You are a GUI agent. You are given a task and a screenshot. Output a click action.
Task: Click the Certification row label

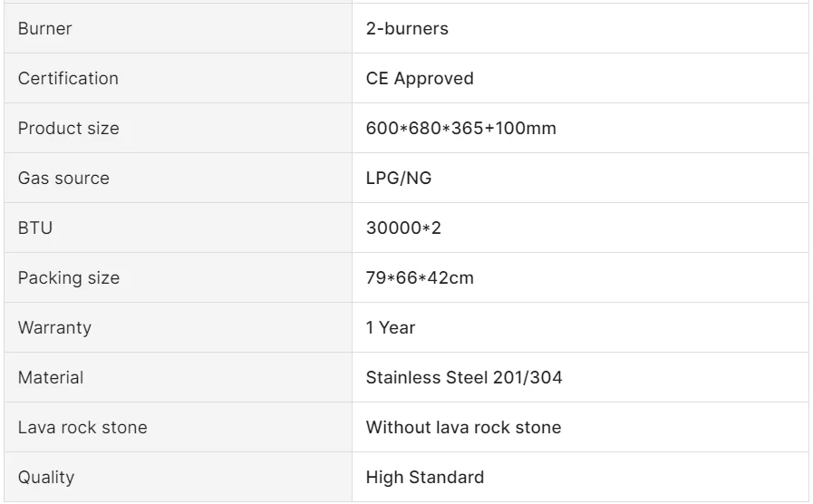tap(68, 79)
